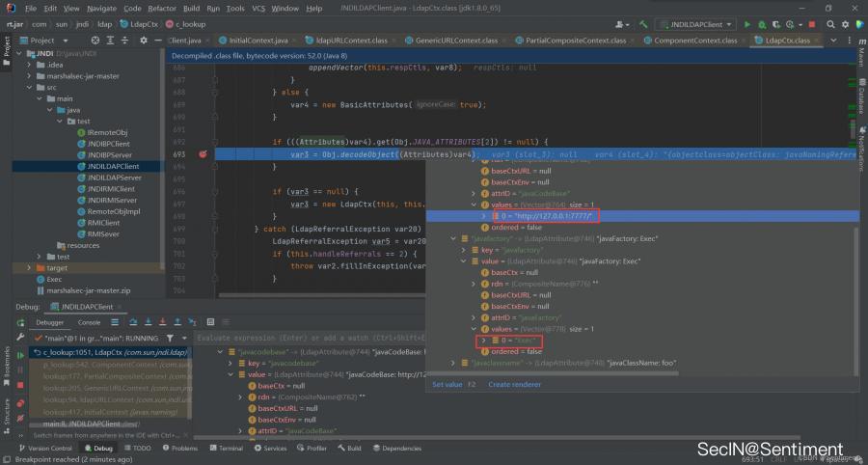The width and height of the screenshot is (868, 465).
Task: Expand the rdn CompositeName@762 variable node
Action: pyautogui.click(x=240, y=397)
